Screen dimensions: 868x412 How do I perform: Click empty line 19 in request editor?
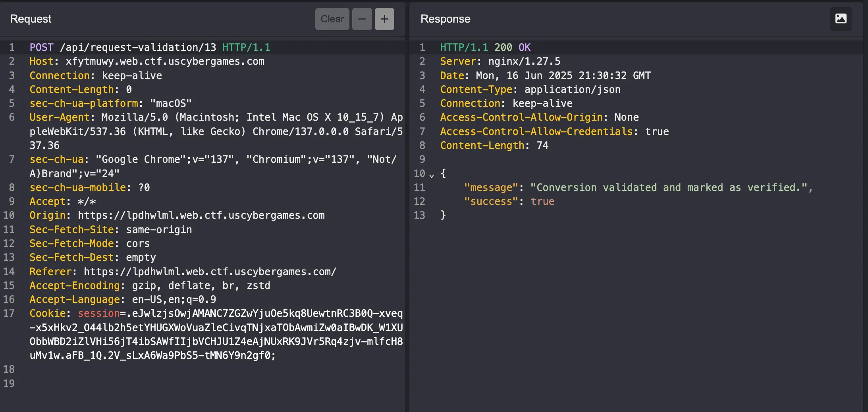tap(159, 384)
